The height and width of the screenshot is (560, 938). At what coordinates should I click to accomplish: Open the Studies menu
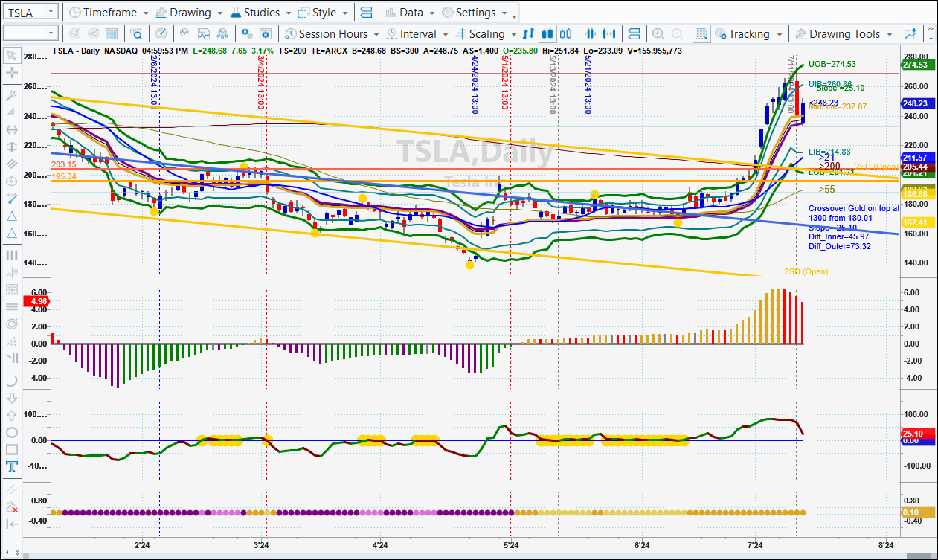(x=262, y=13)
